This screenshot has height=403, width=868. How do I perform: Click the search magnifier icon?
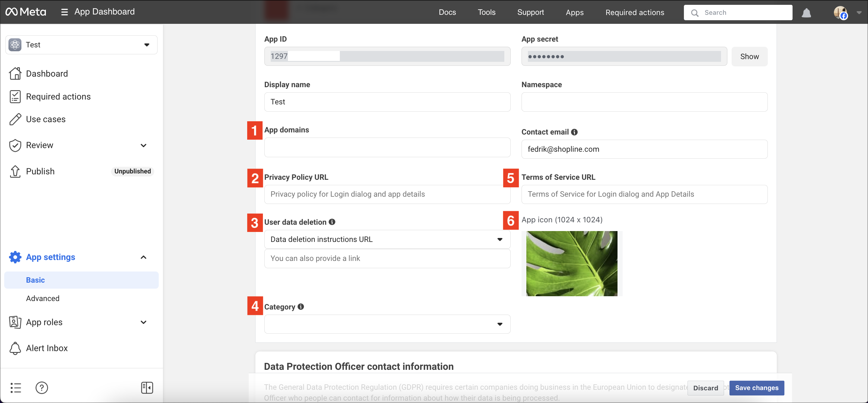click(695, 13)
